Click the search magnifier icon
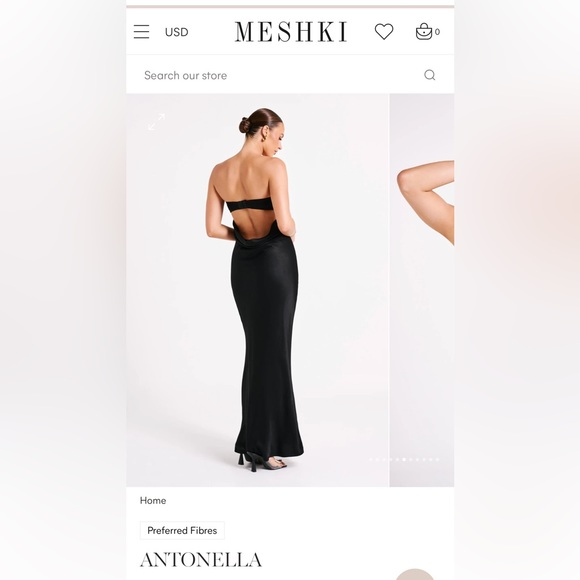The height and width of the screenshot is (580, 580). point(429,75)
